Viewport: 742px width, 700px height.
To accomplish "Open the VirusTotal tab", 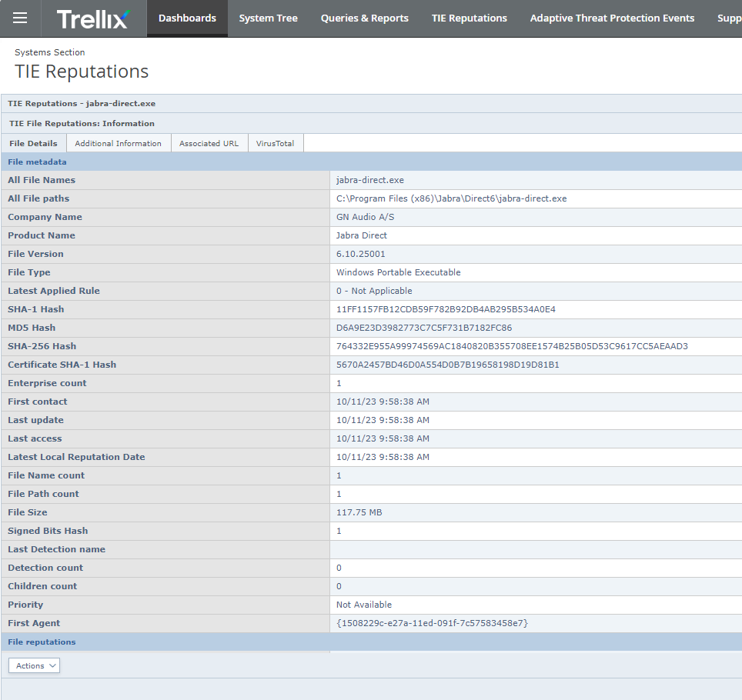I will [275, 143].
